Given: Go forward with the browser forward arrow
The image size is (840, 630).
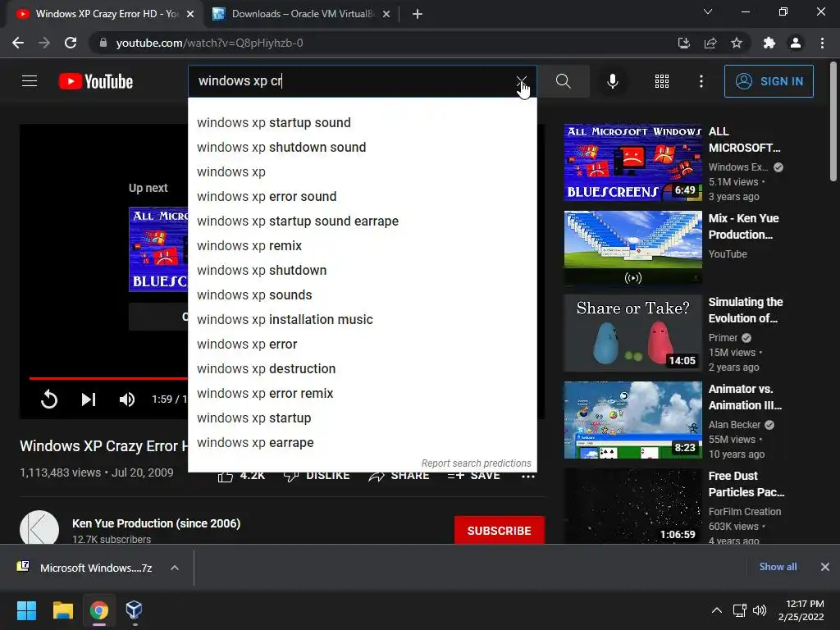Looking at the screenshot, I should pyautogui.click(x=44, y=43).
